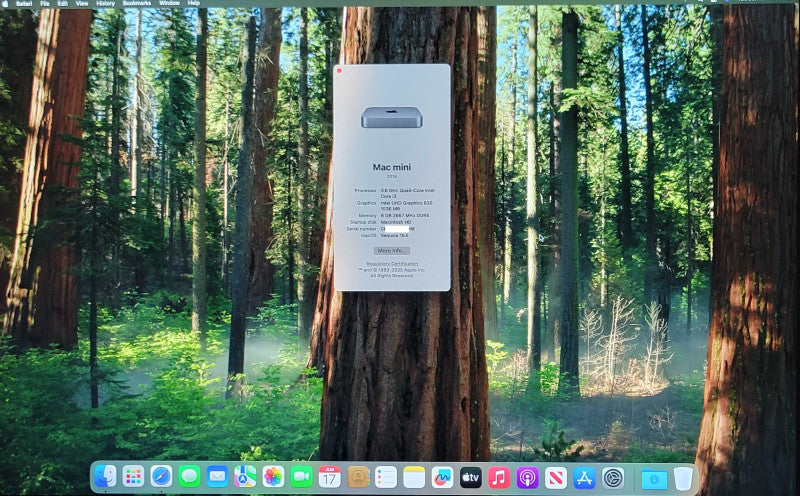Click the 'Macintosh HD' startup disk value
The width and height of the screenshot is (800, 496).
coord(396,222)
